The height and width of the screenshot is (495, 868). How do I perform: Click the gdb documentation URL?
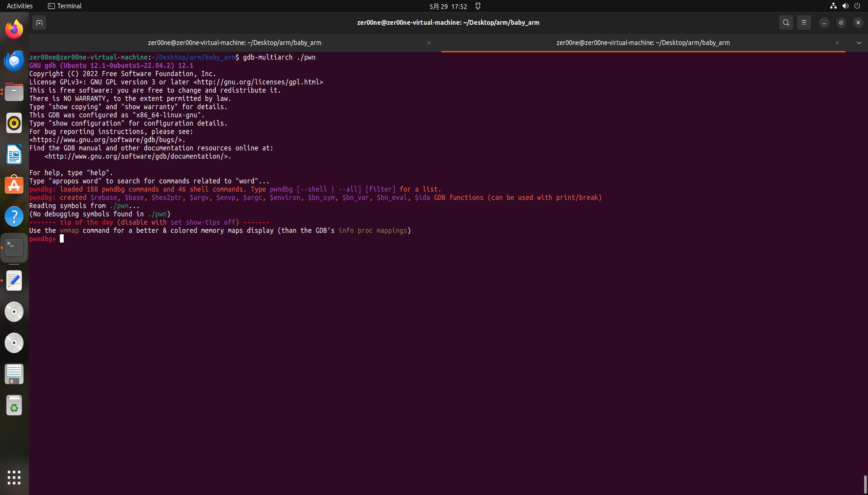tap(136, 156)
